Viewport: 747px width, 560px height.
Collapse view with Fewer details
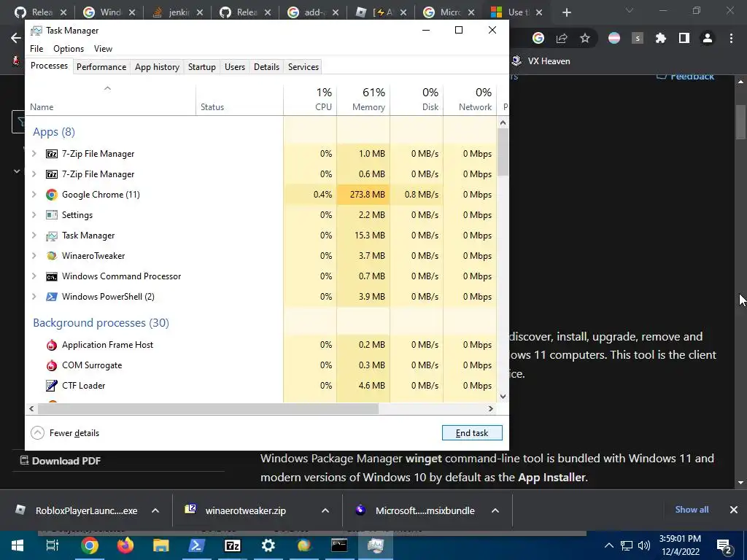[65, 433]
